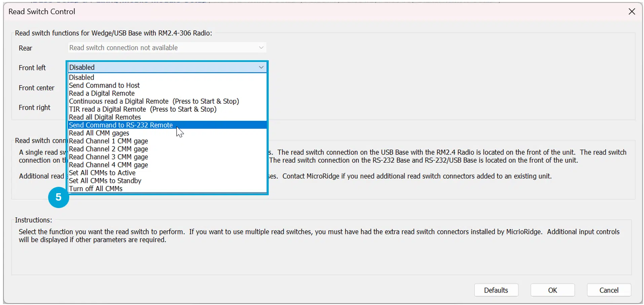
Task: Choose 'TIR read a Digital Remote' option
Action: click(x=167, y=109)
